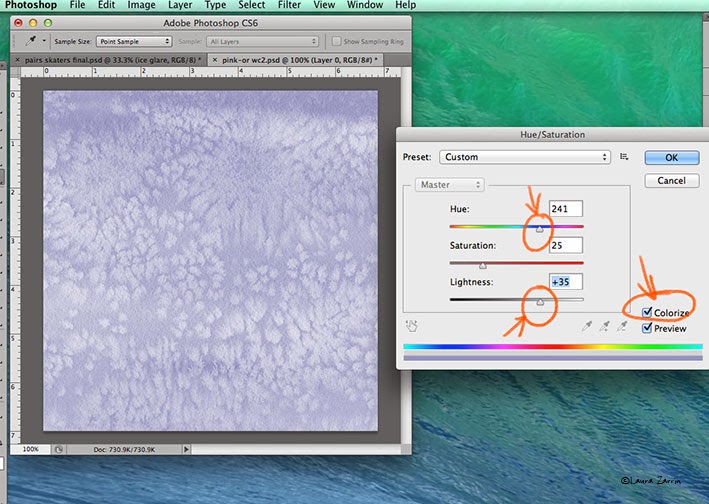Click the Hue value input field
This screenshot has width=709, height=504.
tap(566, 209)
